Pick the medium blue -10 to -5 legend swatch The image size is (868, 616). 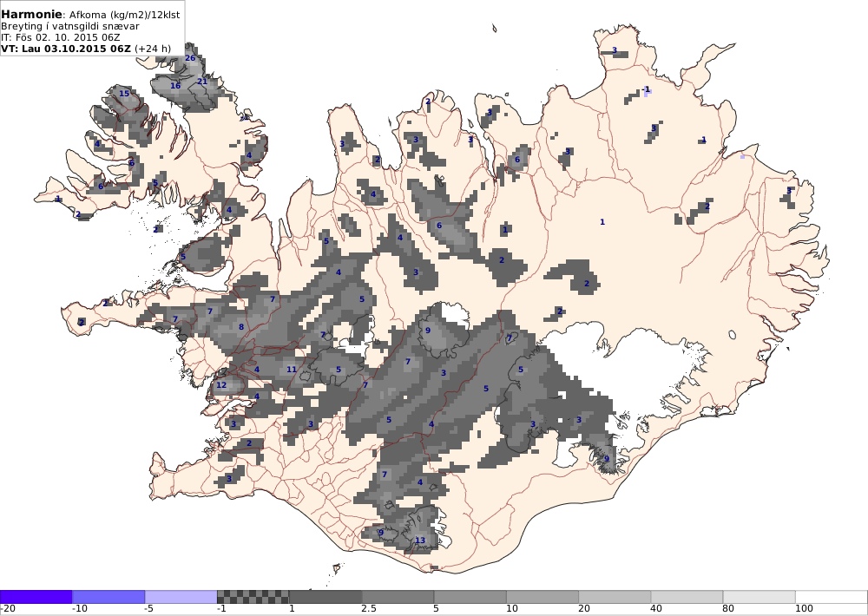coord(108,597)
